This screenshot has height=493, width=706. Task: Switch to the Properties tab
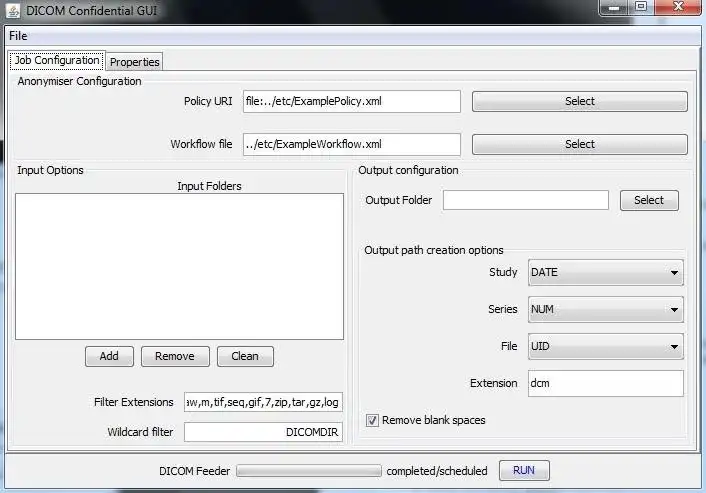[135, 62]
